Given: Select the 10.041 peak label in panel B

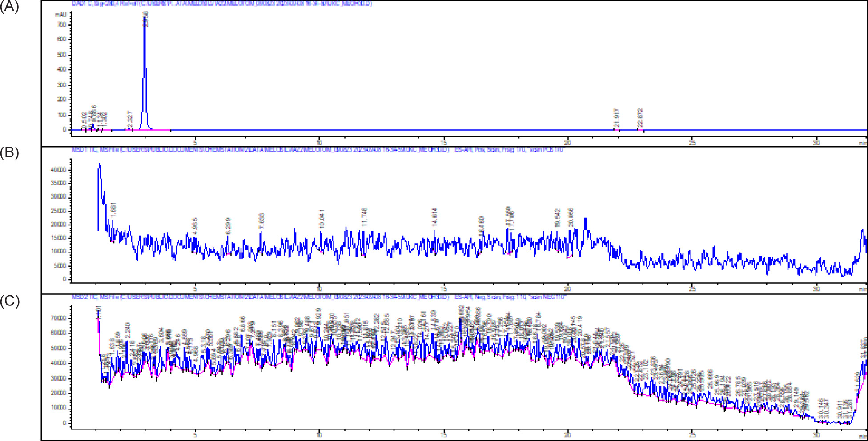Looking at the screenshot, I should pos(322,219).
